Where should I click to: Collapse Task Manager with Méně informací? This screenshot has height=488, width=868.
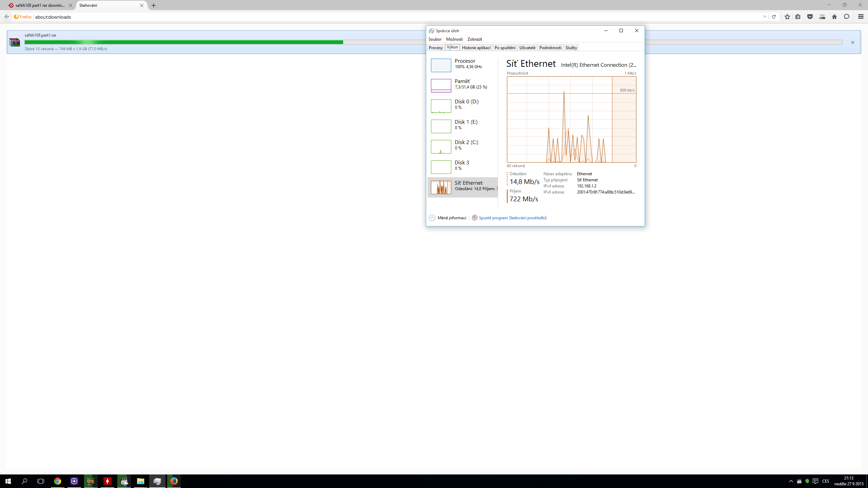click(x=448, y=218)
